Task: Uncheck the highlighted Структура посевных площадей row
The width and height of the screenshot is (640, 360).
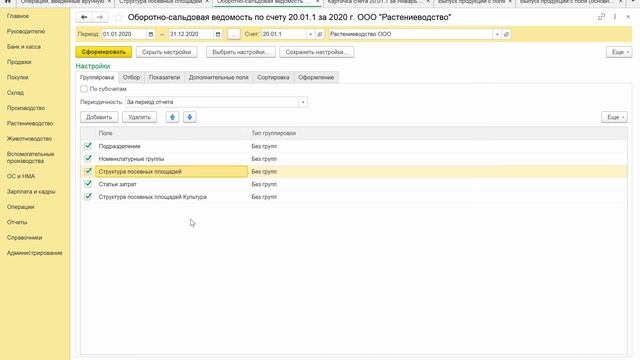Action: (x=88, y=171)
